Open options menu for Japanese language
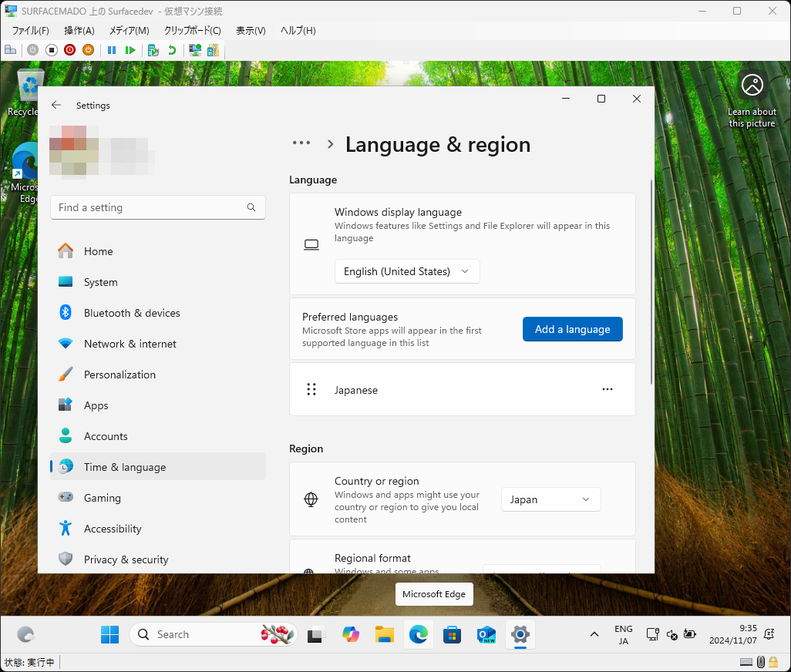The width and height of the screenshot is (791, 672). (608, 389)
